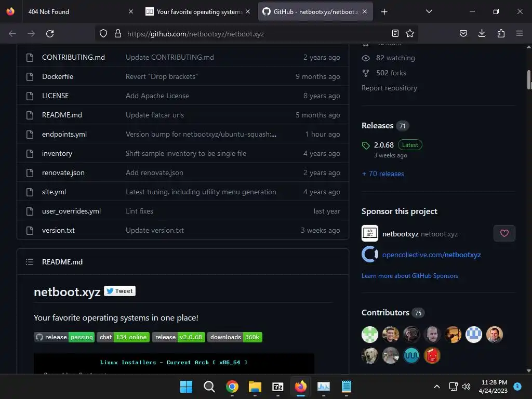Image resolution: width=532 pixels, height=399 pixels.
Task: Open README outline list icon
Action: pos(30,262)
